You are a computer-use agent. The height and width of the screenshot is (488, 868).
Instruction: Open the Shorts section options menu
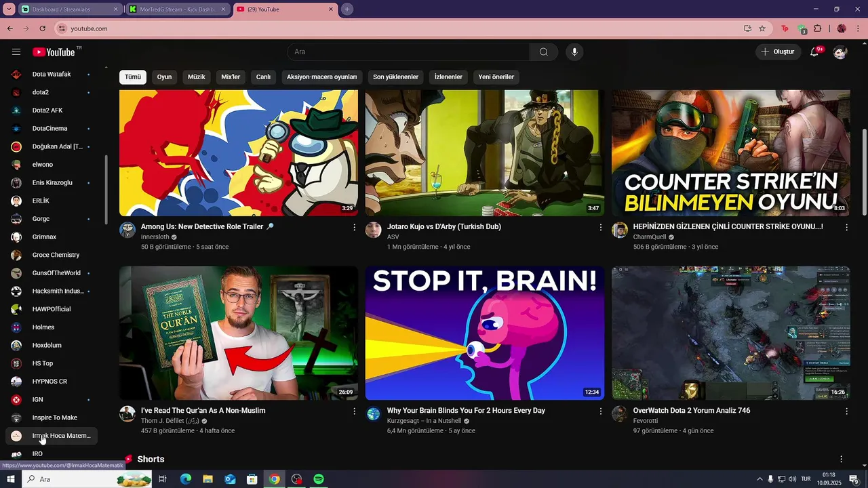841,460
